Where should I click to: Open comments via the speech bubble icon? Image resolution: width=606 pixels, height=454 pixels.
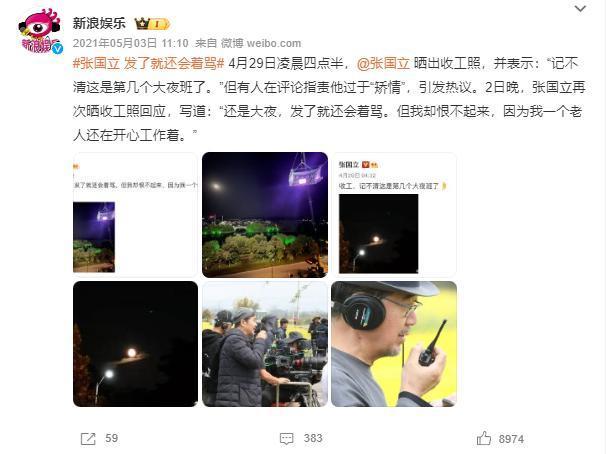[286, 439]
